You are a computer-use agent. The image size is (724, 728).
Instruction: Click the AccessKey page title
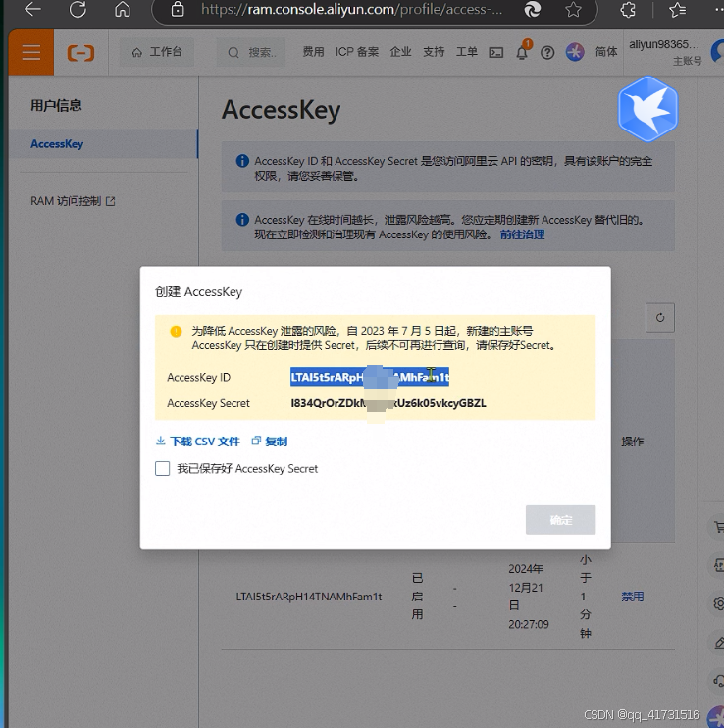click(x=282, y=110)
